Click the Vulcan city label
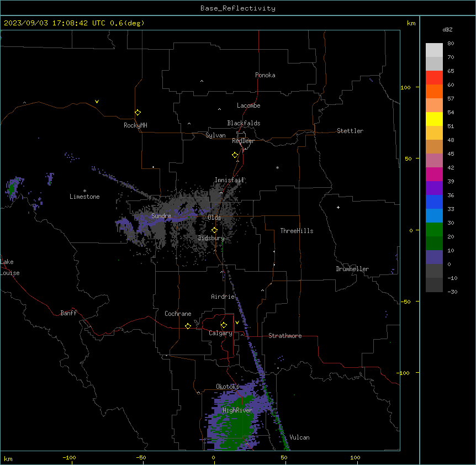Image resolution: width=476 pixels, height=465 pixels. [x=300, y=437]
